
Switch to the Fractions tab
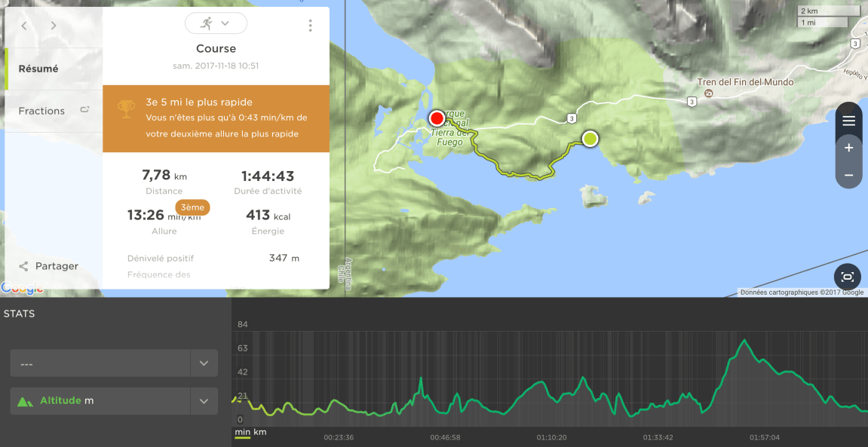tap(41, 111)
